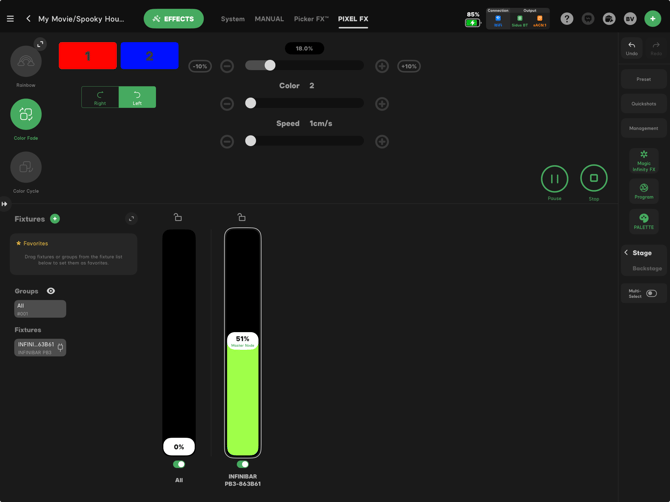
Task: Open the Program panel
Action: pyautogui.click(x=644, y=191)
